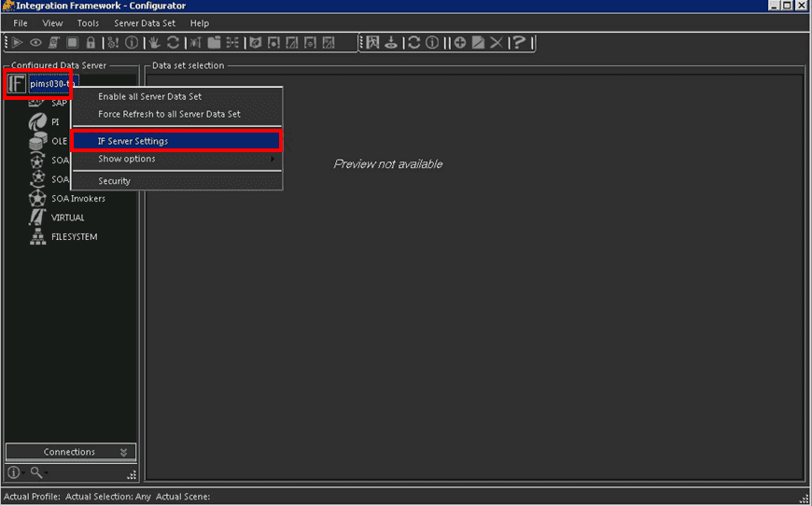The image size is (812, 506).
Task: Minimize the Configurator window
Action: 774,6
